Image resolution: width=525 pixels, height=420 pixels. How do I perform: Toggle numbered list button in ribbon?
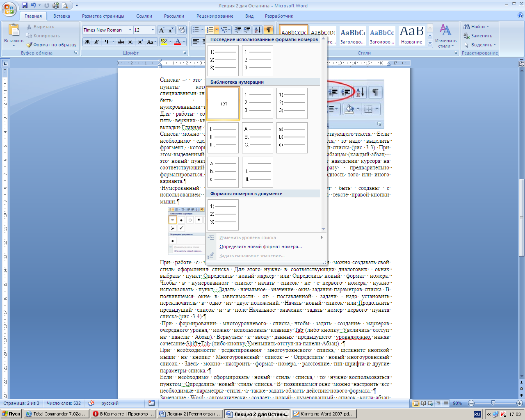point(210,30)
